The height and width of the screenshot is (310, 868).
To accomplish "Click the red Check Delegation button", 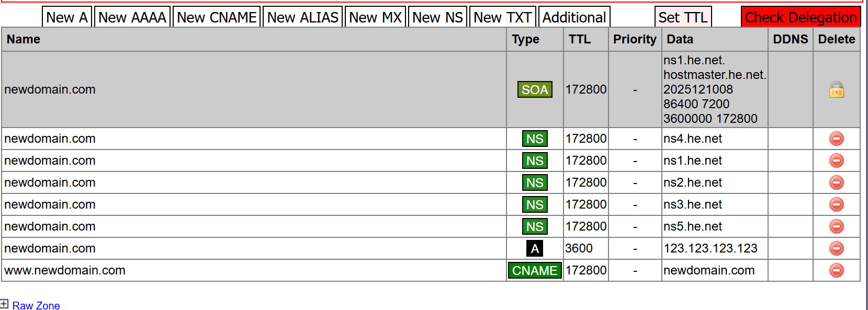I will tap(801, 17).
